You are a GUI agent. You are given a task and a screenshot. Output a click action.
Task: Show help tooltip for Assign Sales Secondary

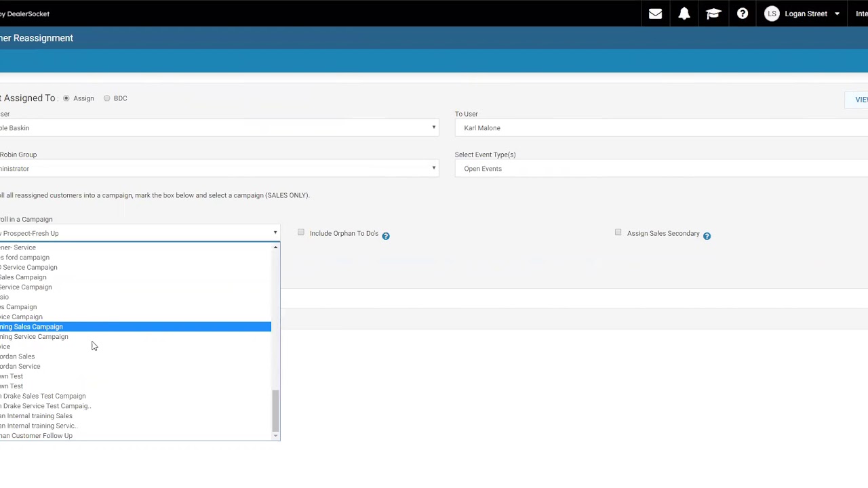pyautogui.click(x=707, y=235)
